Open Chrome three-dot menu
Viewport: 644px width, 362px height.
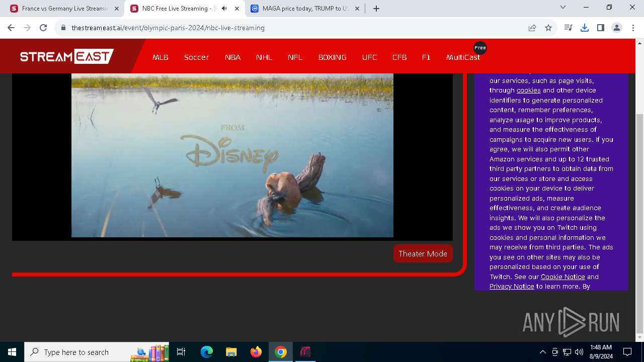click(633, 28)
